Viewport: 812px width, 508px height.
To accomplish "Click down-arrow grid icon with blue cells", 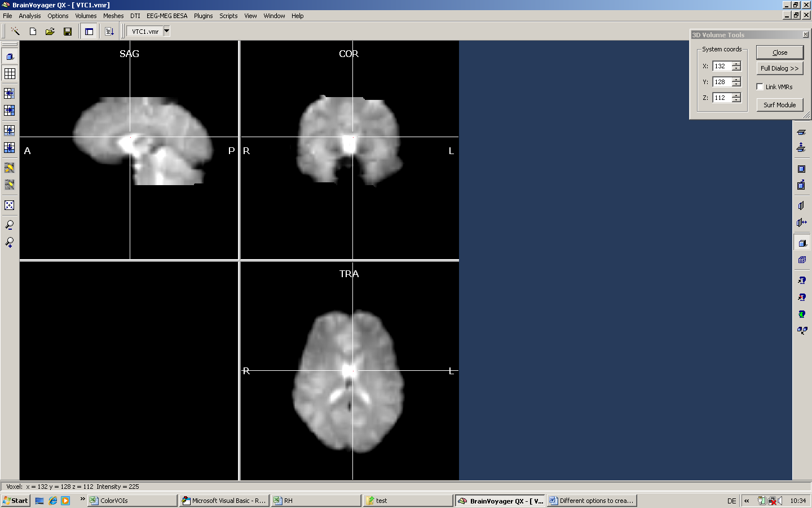I will click(x=10, y=148).
